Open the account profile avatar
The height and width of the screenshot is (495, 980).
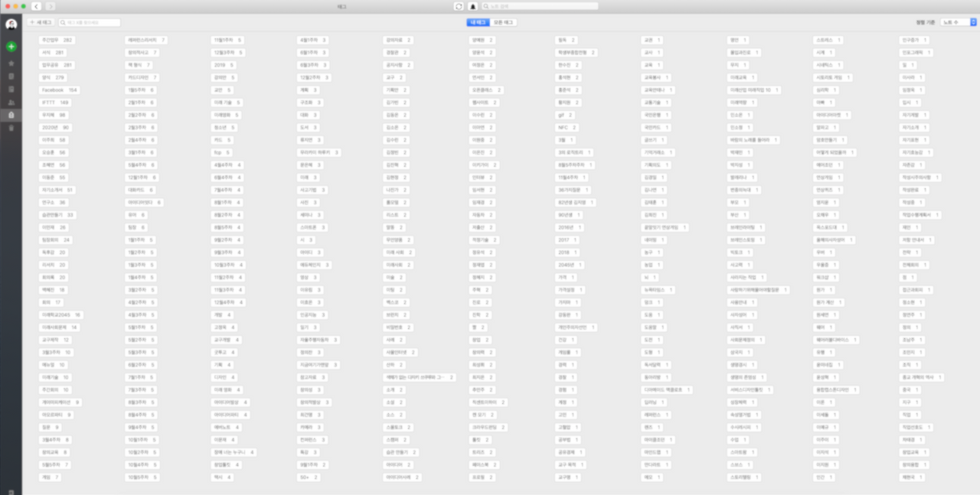11,24
